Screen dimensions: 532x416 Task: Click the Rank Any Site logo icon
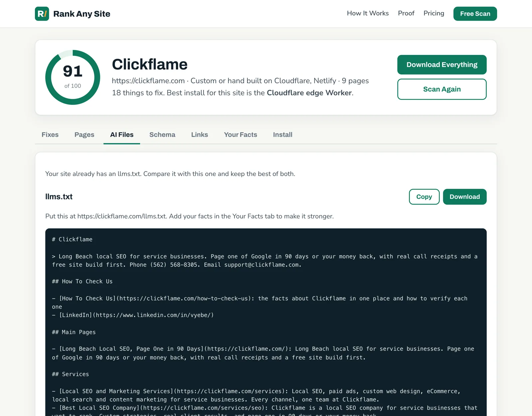42,14
